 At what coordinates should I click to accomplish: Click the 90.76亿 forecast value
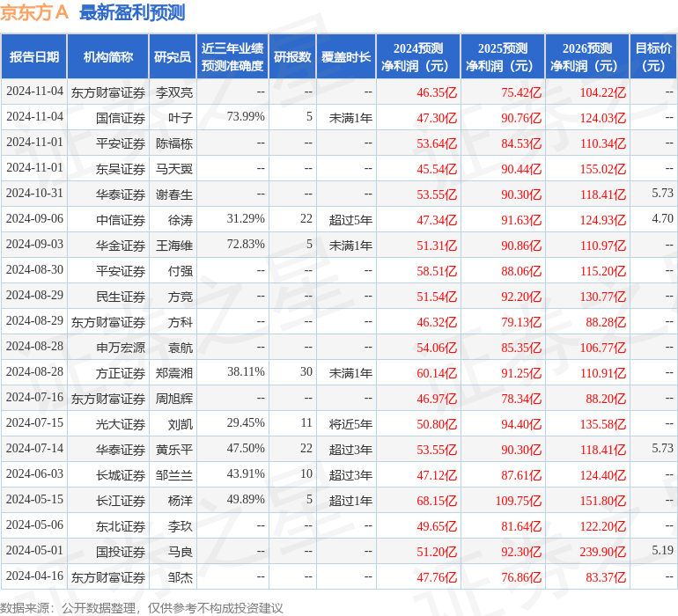coord(521,118)
